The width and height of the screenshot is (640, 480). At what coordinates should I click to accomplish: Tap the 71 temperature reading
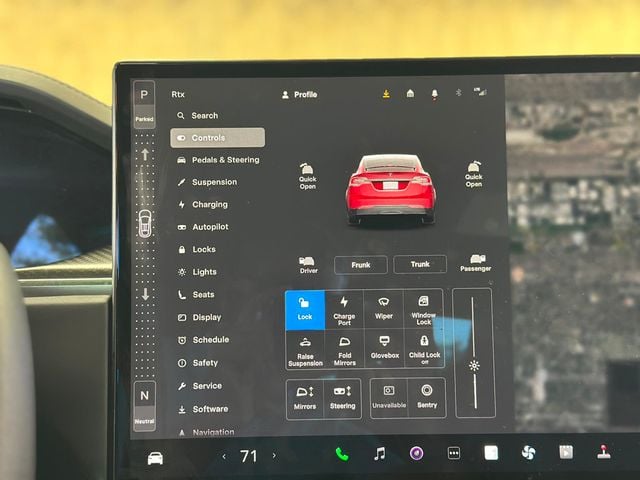tap(249, 456)
